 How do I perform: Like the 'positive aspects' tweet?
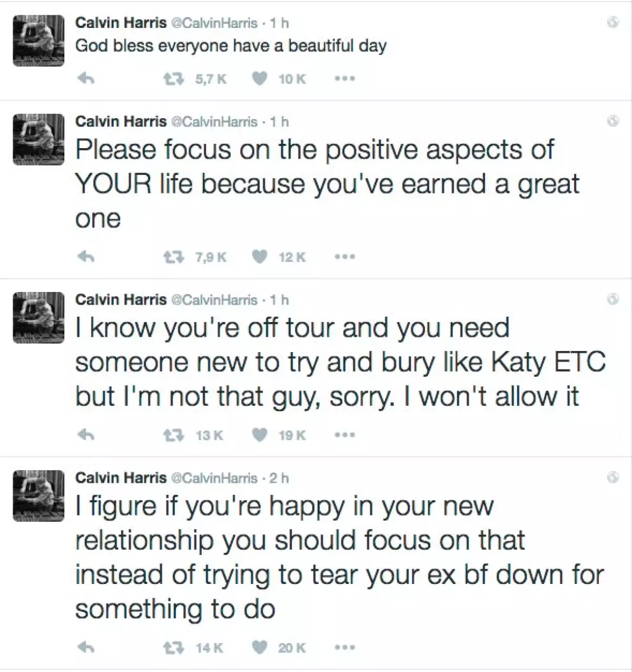point(260,257)
